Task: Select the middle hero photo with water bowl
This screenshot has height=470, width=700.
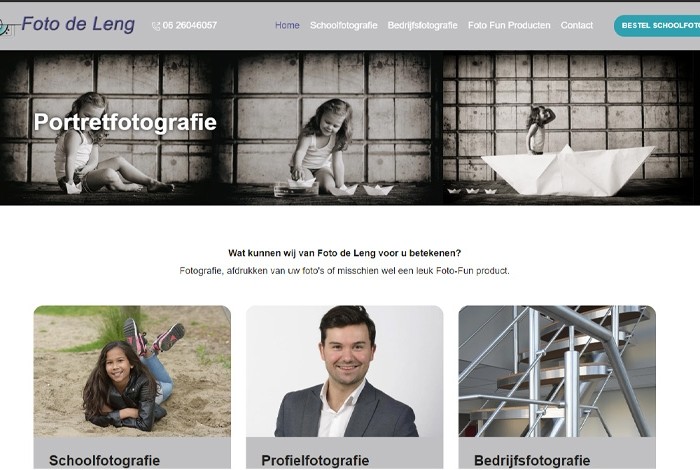Action: 327,128
